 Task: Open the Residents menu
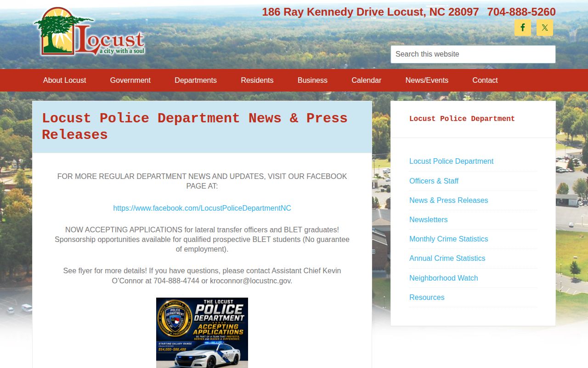pos(257,80)
